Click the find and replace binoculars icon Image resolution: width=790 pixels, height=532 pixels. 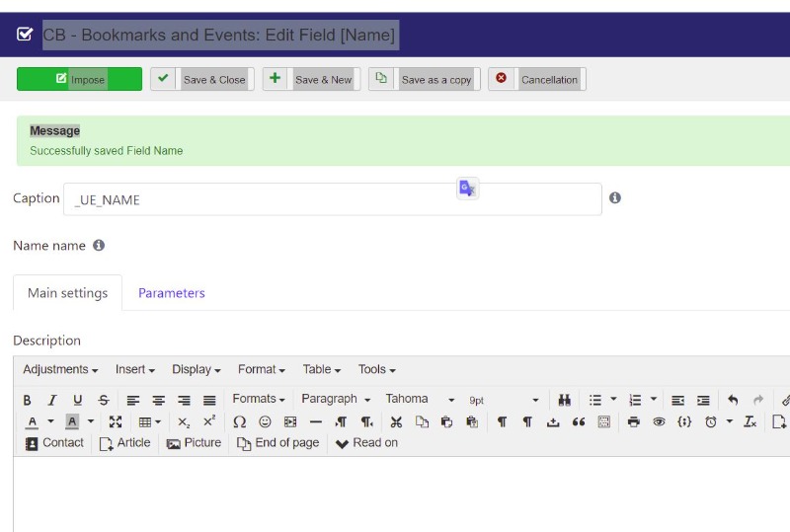pyautogui.click(x=565, y=400)
